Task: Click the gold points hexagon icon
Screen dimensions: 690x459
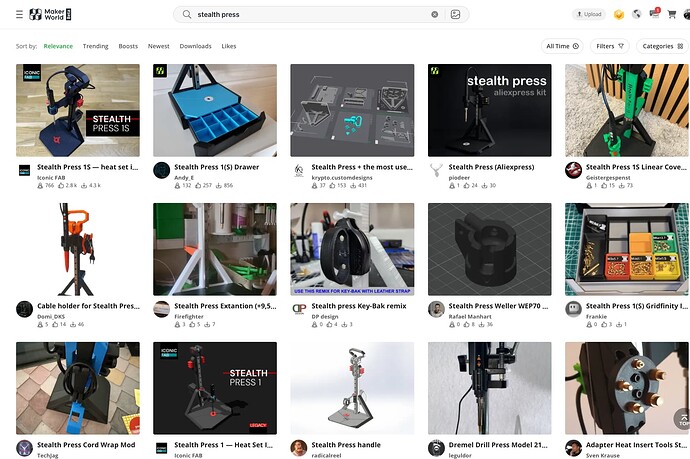Action: (x=619, y=15)
